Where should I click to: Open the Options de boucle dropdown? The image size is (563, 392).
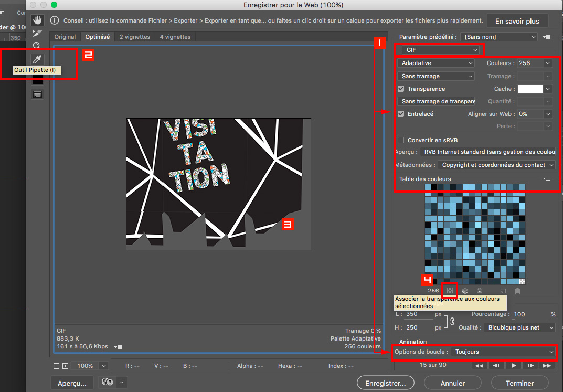click(503, 352)
